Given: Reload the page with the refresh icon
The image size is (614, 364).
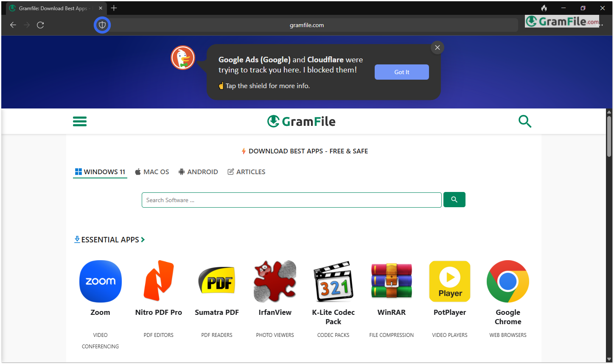Looking at the screenshot, I should pyautogui.click(x=40, y=25).
